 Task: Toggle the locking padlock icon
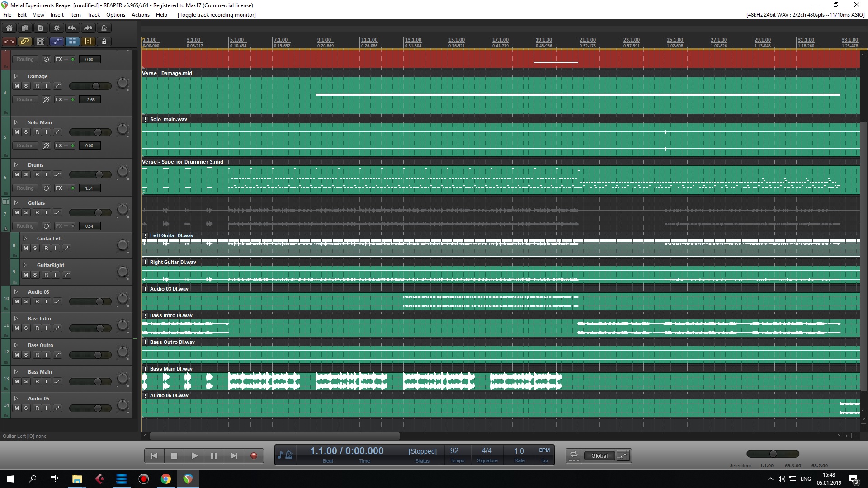click(x=104, y=42)
